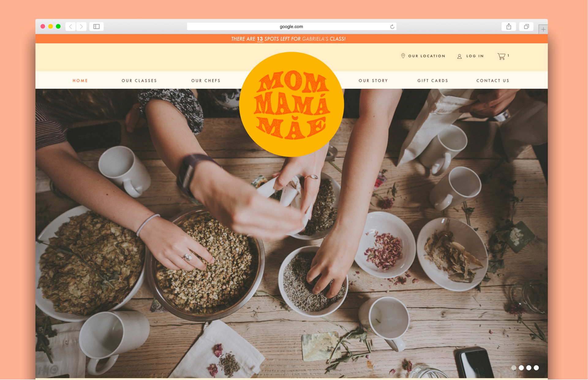The width and height of the screenshot is (588, 380).
Task: Open the Our Chefs menu item
Action: [206, 81]
